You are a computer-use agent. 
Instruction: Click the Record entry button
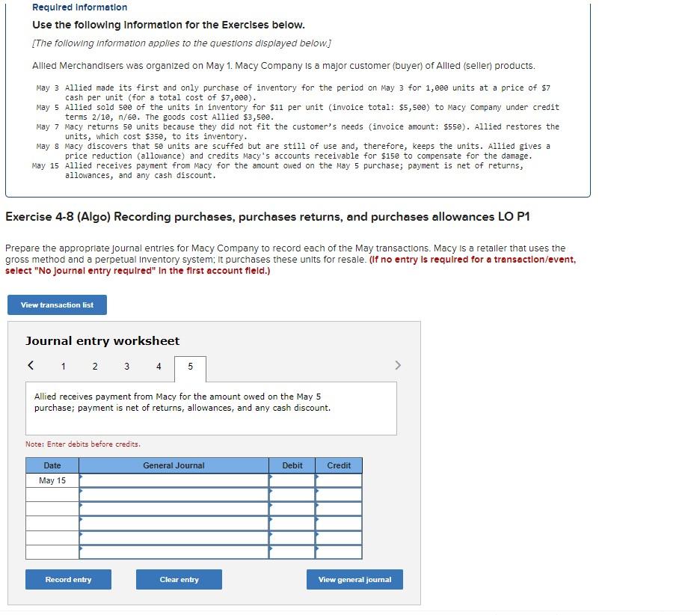pos(68,579)
